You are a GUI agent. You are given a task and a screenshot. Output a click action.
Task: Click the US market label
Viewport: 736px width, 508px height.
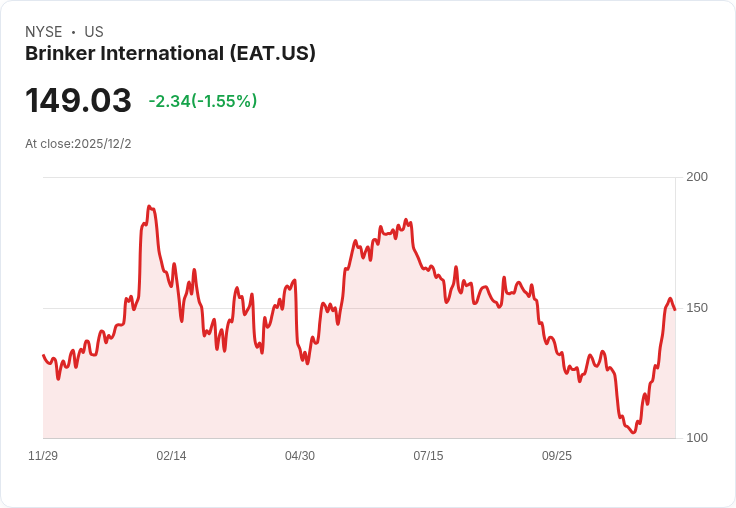[94, 31]
